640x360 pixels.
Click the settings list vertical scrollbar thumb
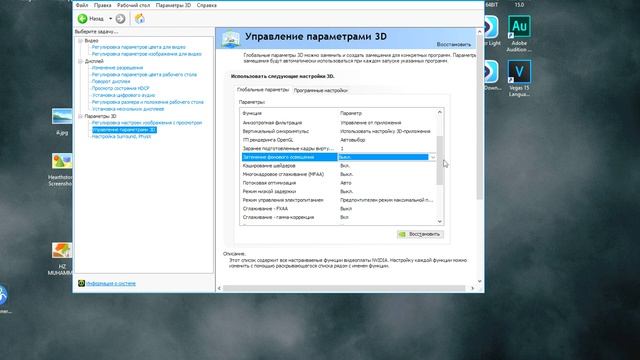pyautogui.click(x=440, y=160)
